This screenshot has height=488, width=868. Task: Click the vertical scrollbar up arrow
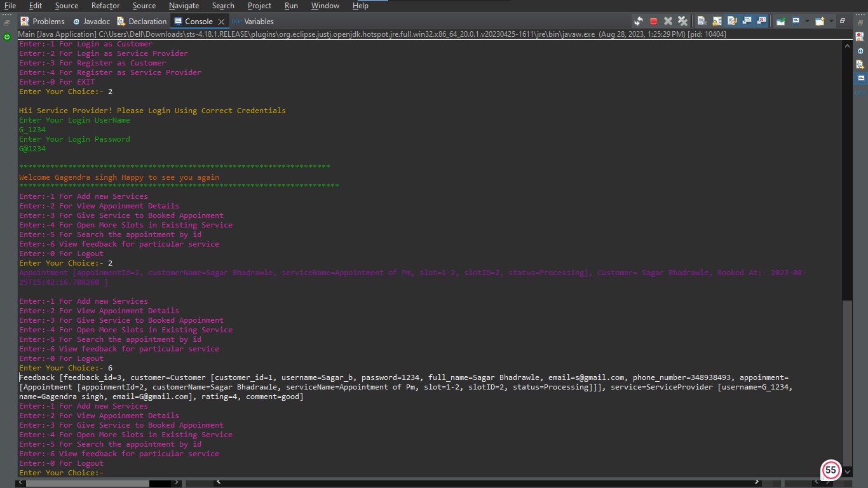[846, 45]
